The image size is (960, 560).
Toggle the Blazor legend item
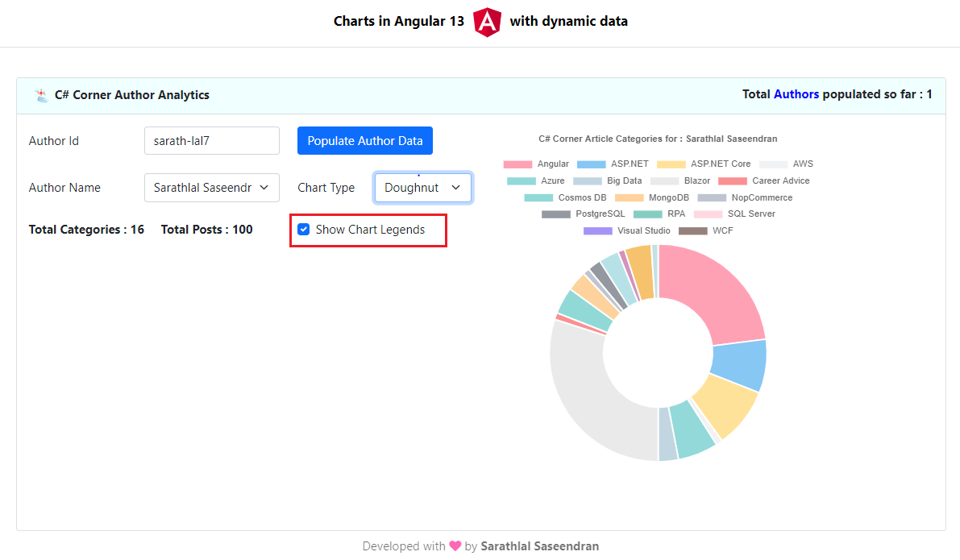680,181
